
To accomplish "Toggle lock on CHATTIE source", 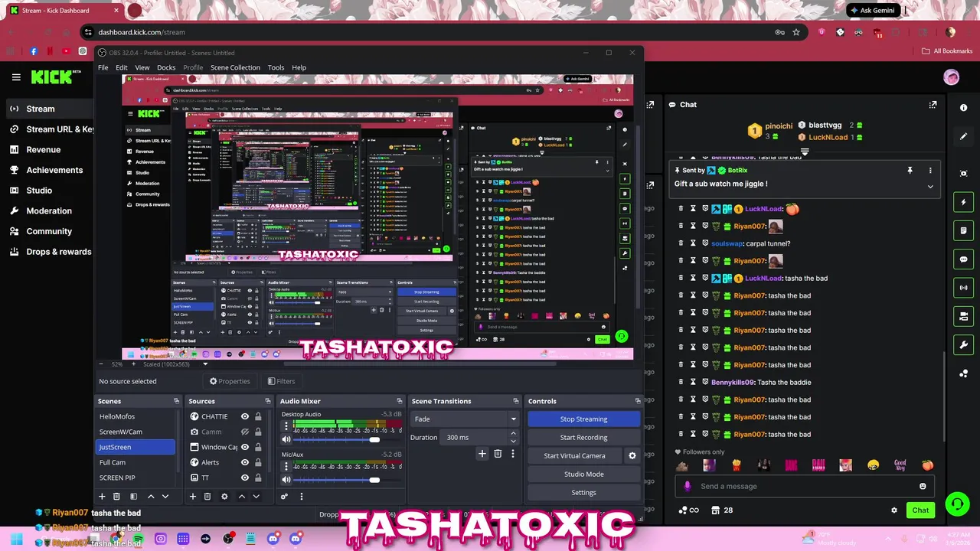I will point(258,416).
